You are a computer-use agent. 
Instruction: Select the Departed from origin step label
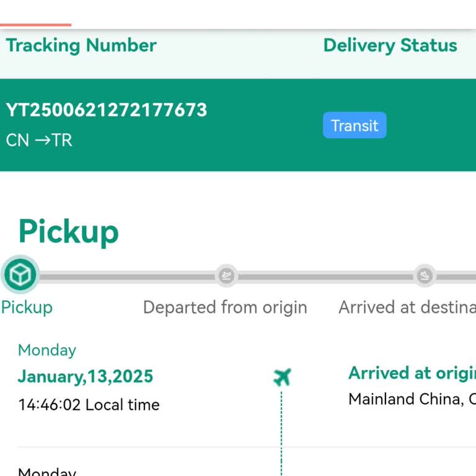225,307
